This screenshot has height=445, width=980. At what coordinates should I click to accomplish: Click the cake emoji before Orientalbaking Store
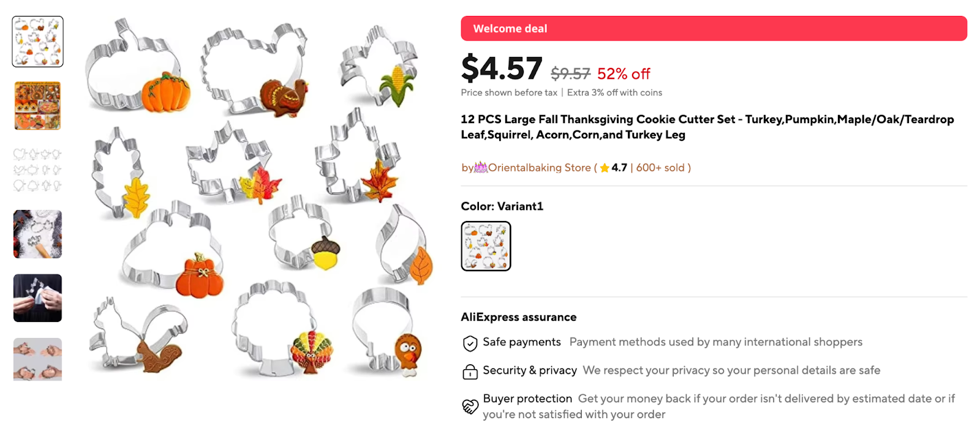(481, 167)
